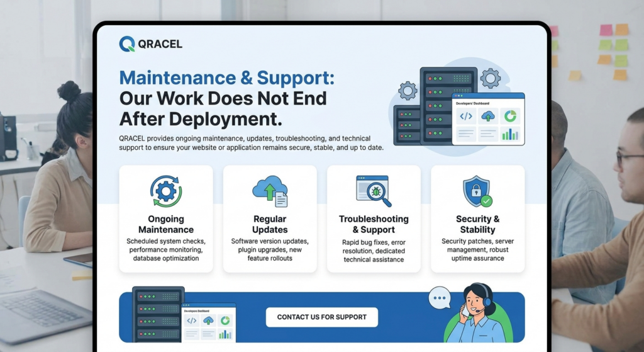The image size is (644, 352).
Task: Open the Troubleshooting & Support card title
Action: point(374,224)
